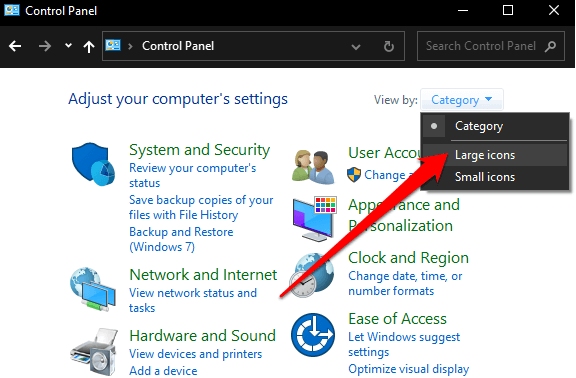
Task: Open Let Windows suggest settings
Action: coord(404,344)
